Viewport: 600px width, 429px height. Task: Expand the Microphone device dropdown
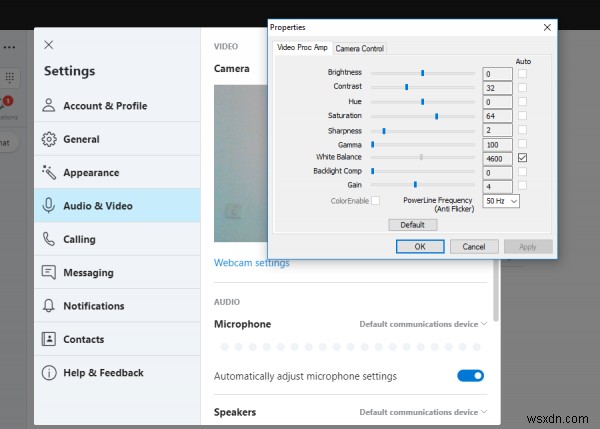coord(423,324)
